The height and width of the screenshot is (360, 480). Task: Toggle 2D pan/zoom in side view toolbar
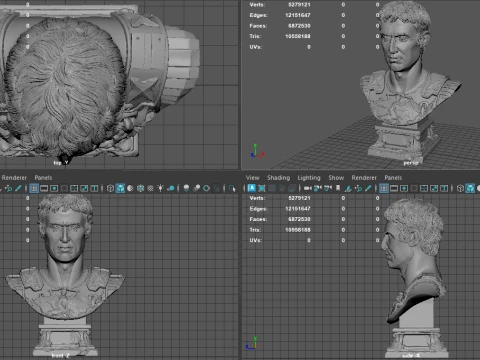pos(358,189)
